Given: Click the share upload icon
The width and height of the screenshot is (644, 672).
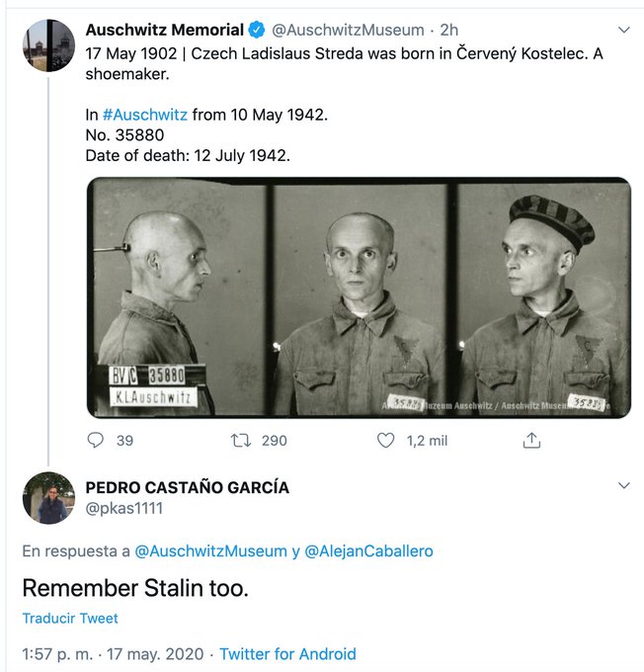Looking at the screenshot, I should click(530, 441).
